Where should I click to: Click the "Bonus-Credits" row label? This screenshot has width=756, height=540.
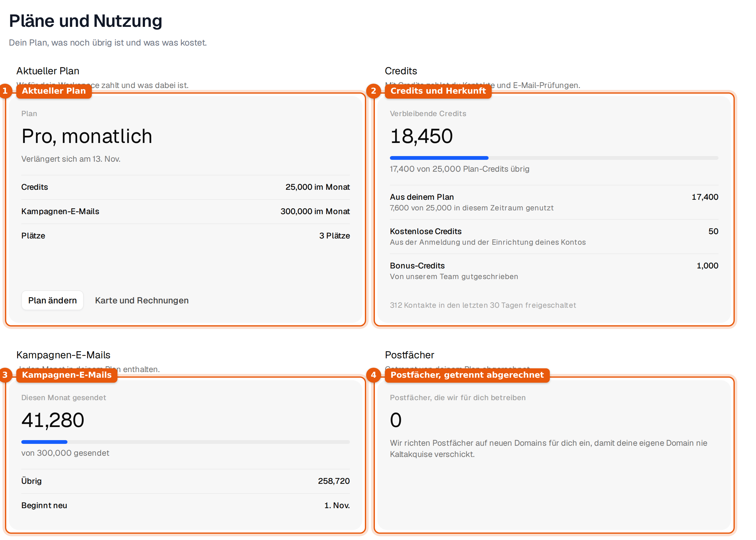[x=417, y=266]
